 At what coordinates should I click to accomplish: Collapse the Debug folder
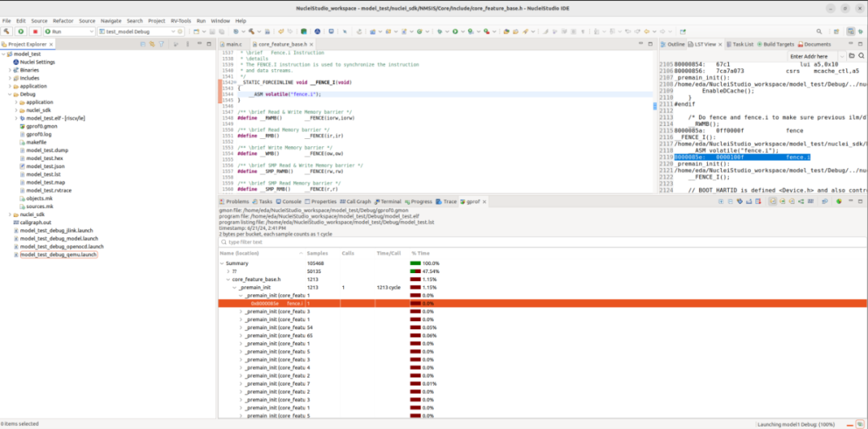(10, 94)
